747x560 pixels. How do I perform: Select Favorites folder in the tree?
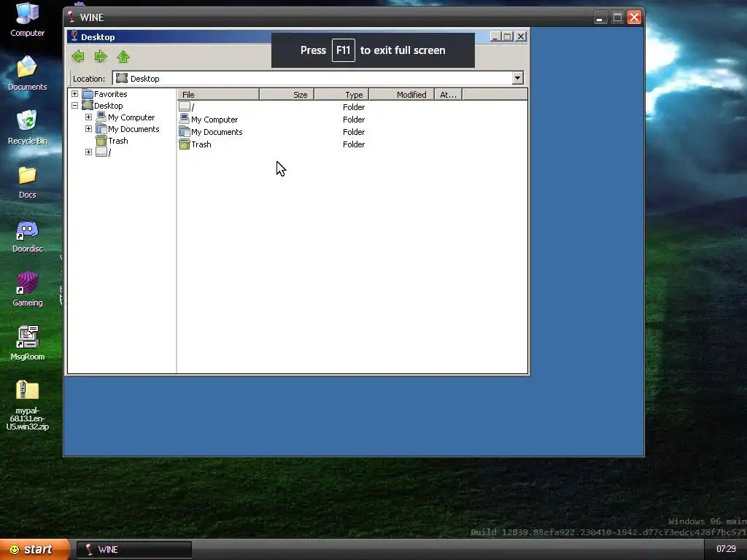105,94
